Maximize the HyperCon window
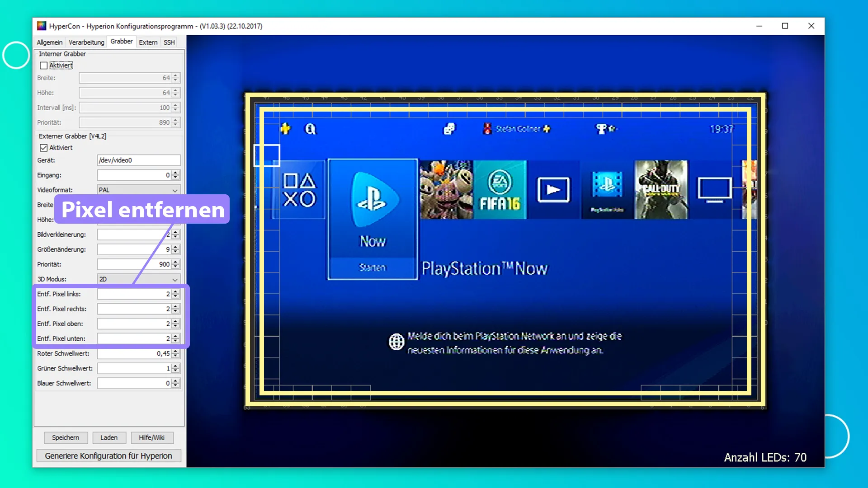This screenshot has height=488, width=868. pos(785,26)
